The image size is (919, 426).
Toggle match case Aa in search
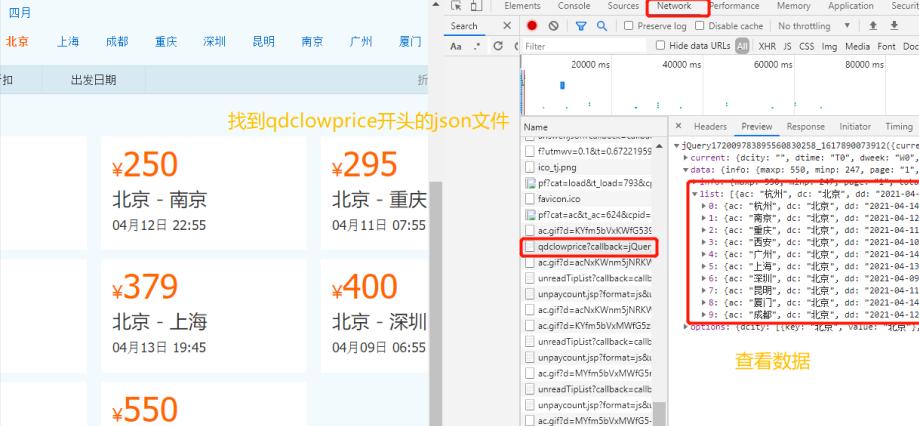(x=456, y=46)
